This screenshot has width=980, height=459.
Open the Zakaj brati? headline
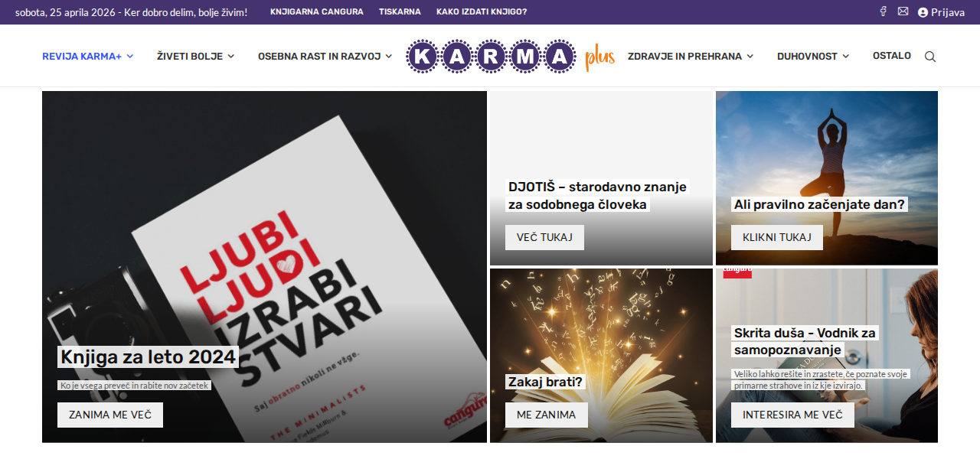545,382
